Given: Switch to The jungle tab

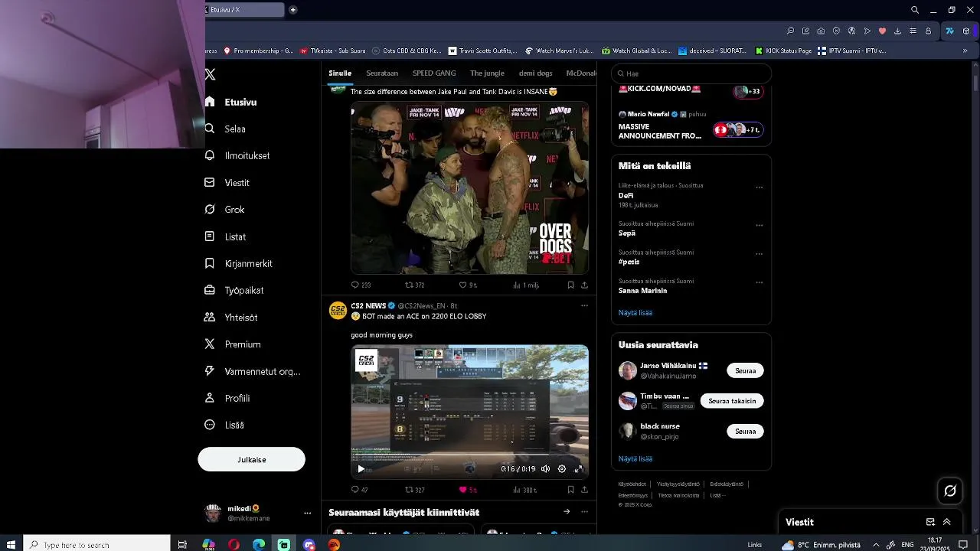Looking at the screenshot, I should (x=487, y=73).
